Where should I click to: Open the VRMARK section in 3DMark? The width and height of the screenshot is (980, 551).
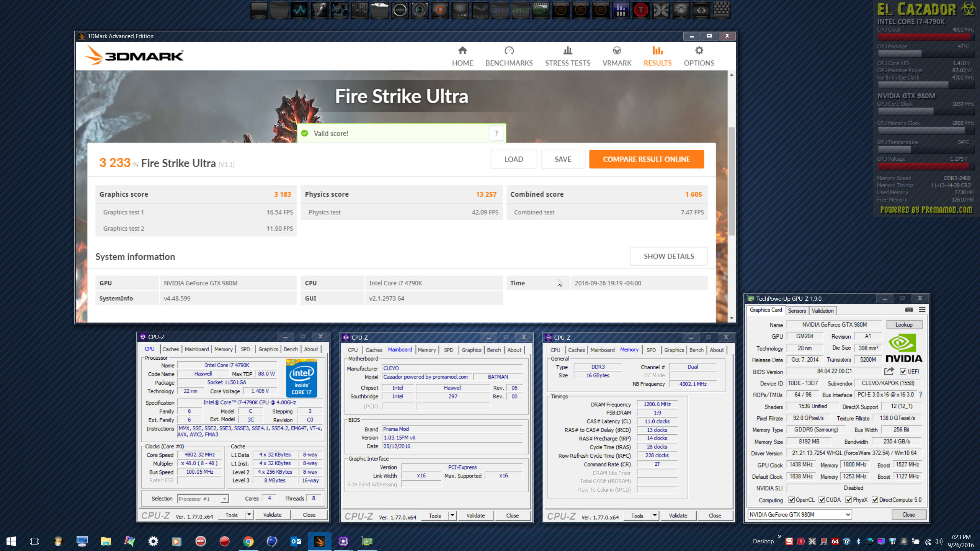(617, 56)
